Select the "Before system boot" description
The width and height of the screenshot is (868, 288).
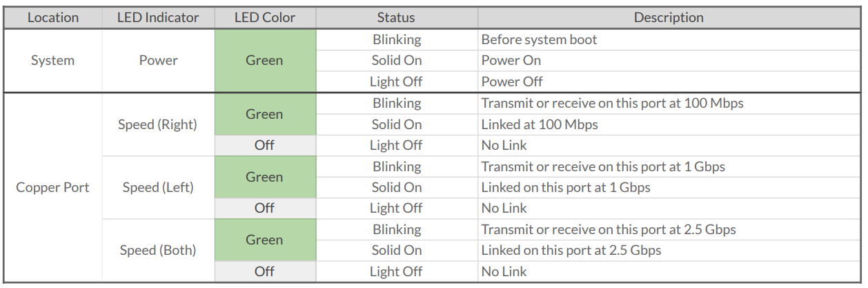[x=539, y=40]
